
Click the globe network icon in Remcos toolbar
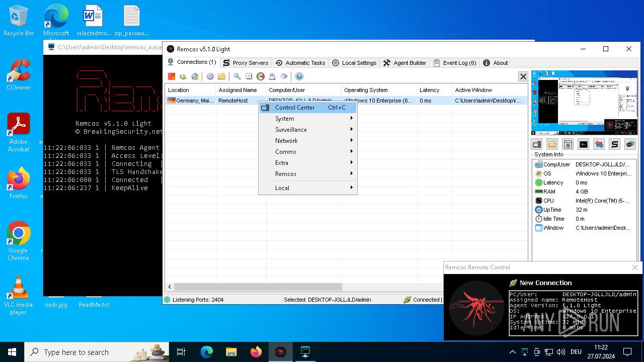195,76
